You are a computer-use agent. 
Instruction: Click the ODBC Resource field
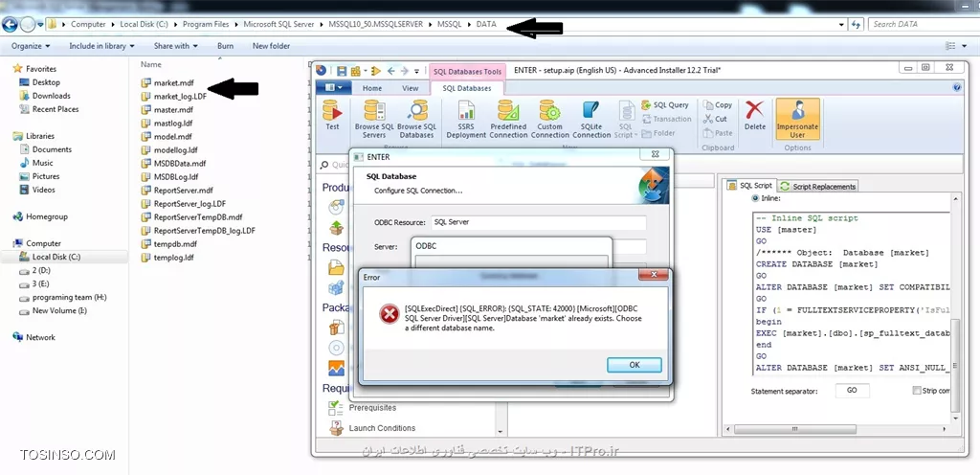click(539, 222)
